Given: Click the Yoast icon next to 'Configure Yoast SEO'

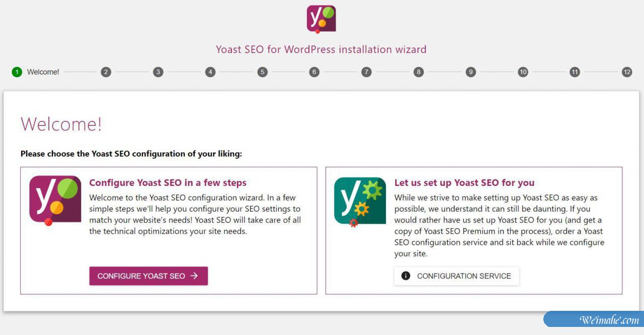Looking at the screenshot, I should coord(55,200).
